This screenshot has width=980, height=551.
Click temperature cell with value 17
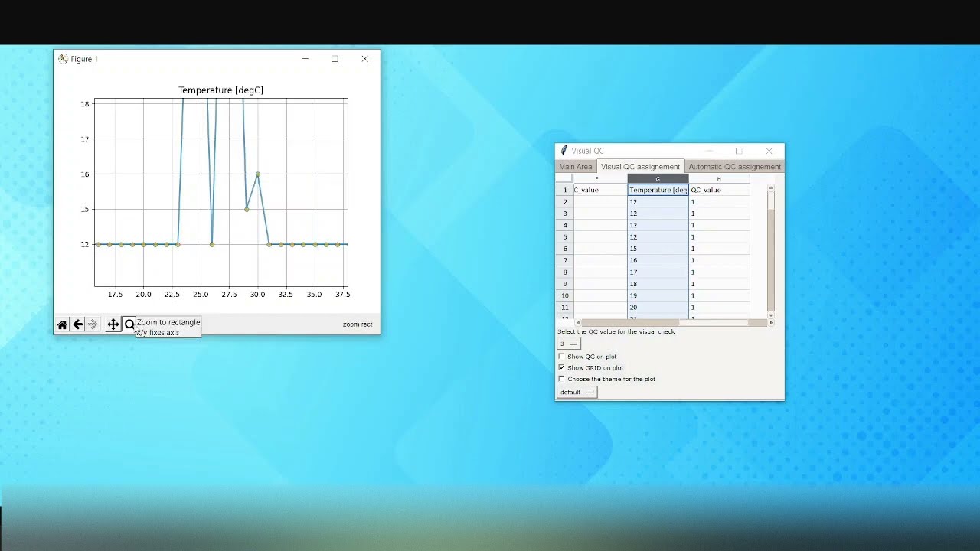tap(658, 272)
